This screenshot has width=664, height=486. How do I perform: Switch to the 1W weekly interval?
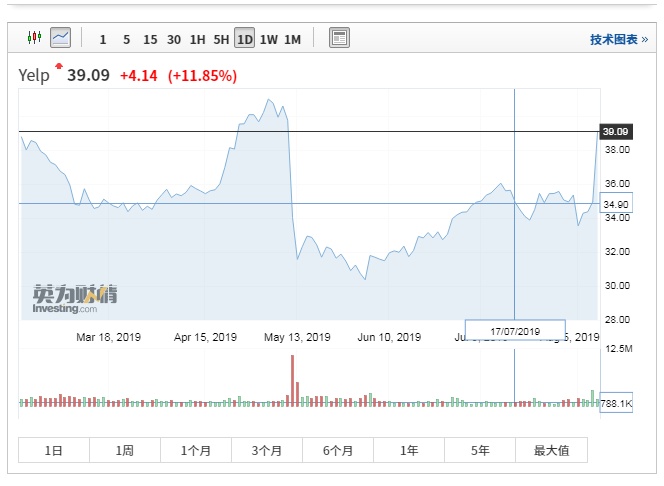(269, 39)
